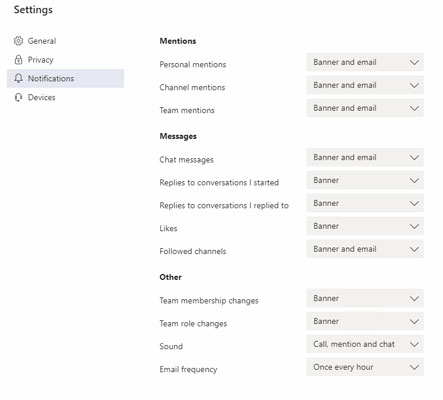Click the Messages section heading
This screenshot has height=400, width=443.
tap(178, 136)
